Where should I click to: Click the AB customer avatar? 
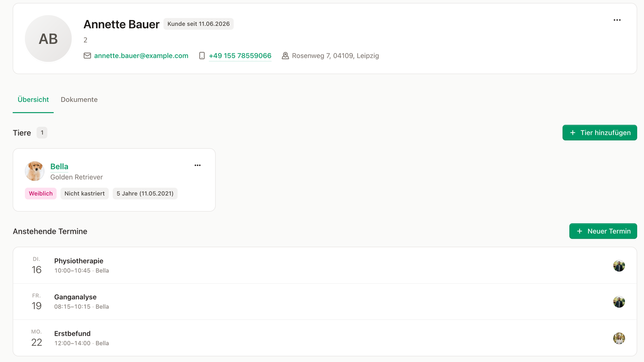tap(48, 38)
